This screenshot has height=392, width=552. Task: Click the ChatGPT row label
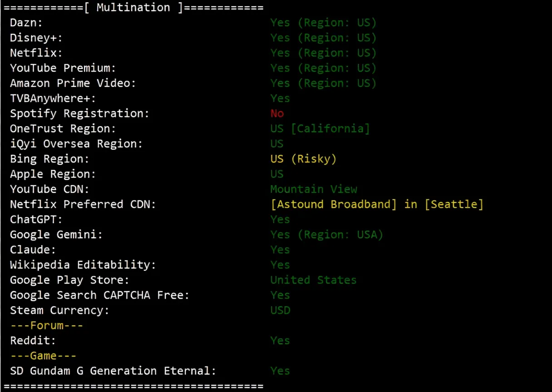tap(36, 220)
